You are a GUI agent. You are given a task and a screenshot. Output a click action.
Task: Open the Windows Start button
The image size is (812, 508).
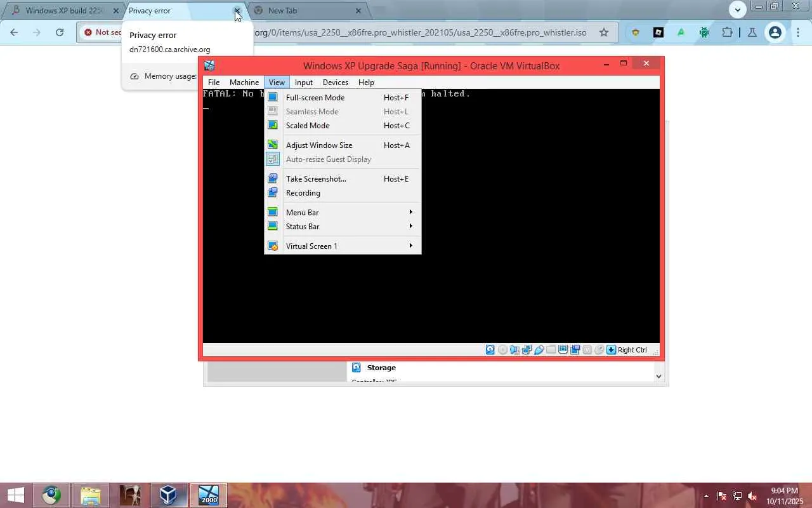pos(16,495)
